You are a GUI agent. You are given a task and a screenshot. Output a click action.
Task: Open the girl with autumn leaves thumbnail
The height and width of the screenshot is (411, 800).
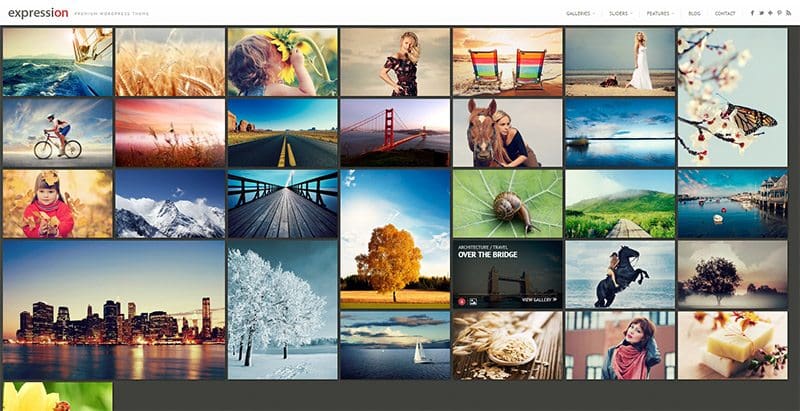[58, 203]
